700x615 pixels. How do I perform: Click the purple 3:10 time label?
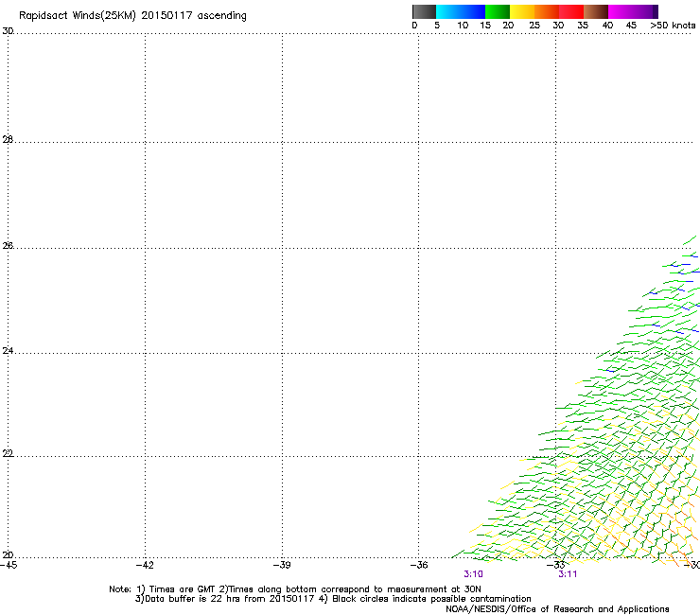point(473,574)
